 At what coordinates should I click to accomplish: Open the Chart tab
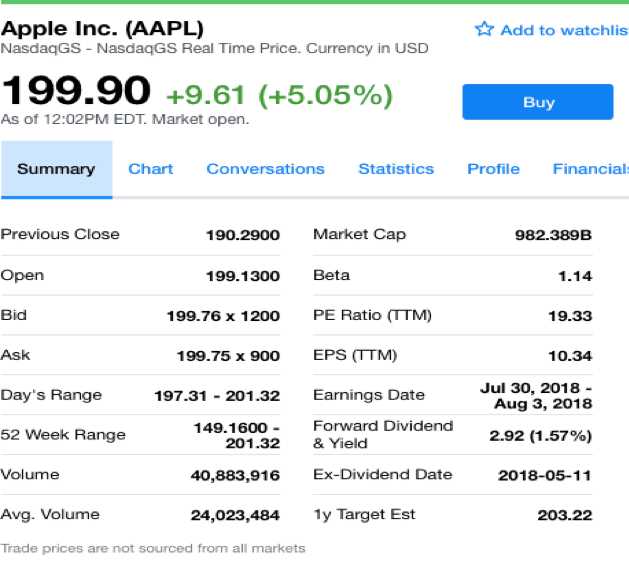coord(150,169)
